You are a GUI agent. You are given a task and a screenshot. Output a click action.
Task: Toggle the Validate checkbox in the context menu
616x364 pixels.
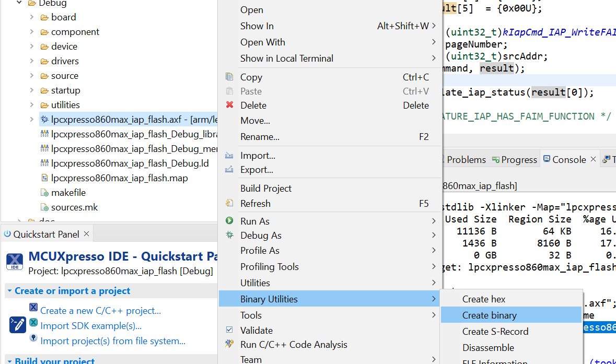coord(230,330)
